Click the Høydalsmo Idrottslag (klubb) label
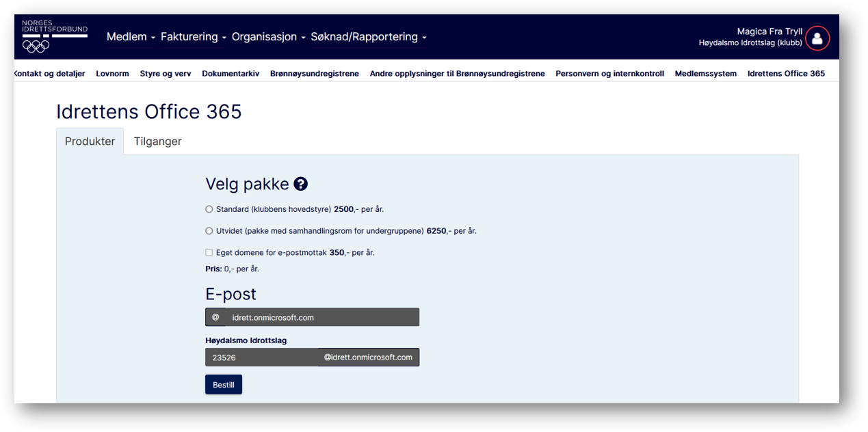This screenshot has height=432, width=868. (750, 43)
